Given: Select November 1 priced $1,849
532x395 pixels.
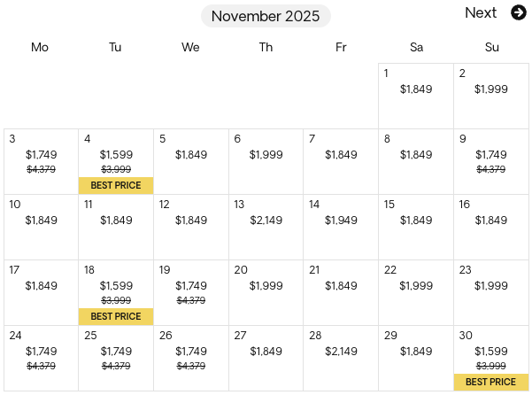Looking at the screenshot, I should [415, 96].
